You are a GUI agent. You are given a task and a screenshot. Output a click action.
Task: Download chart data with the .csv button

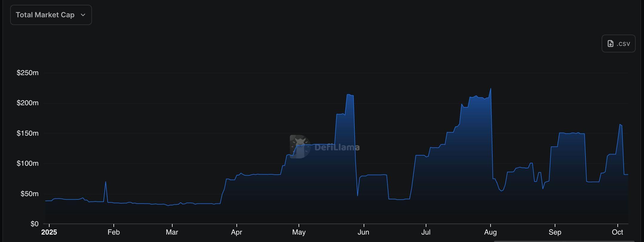point(618,44)
